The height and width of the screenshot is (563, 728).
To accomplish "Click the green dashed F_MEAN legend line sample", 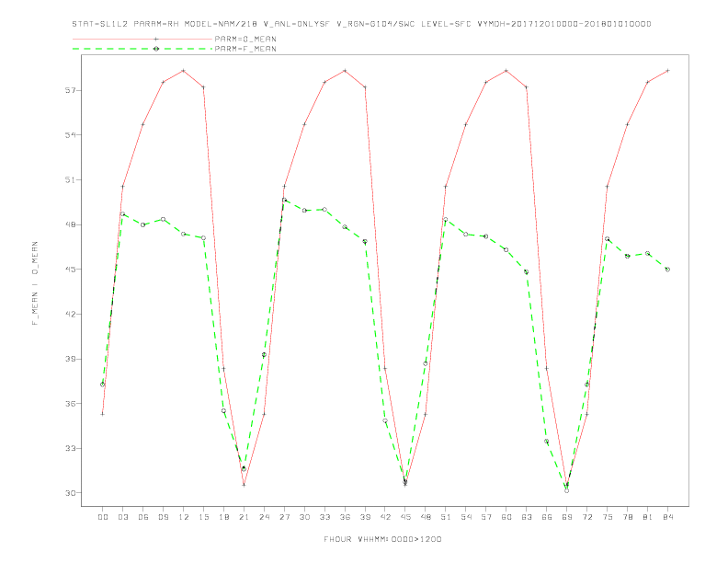I will pos(142,49).
